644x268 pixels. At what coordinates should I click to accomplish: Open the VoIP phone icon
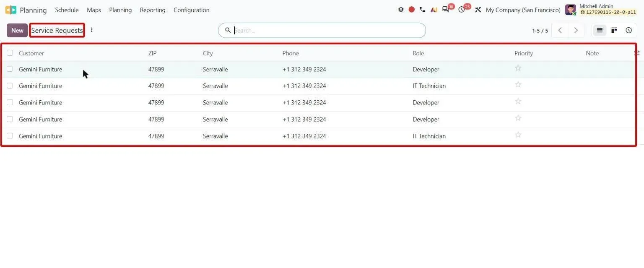422,10
